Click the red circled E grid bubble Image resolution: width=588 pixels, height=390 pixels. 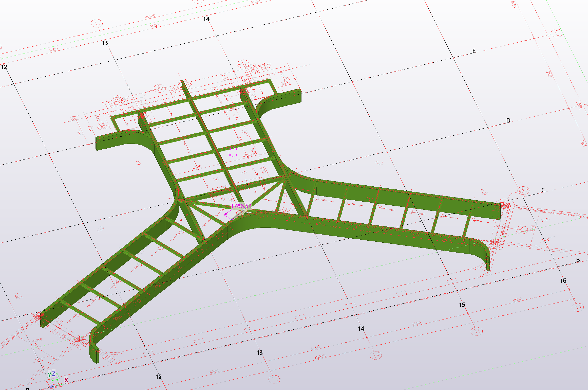[557, 33]
